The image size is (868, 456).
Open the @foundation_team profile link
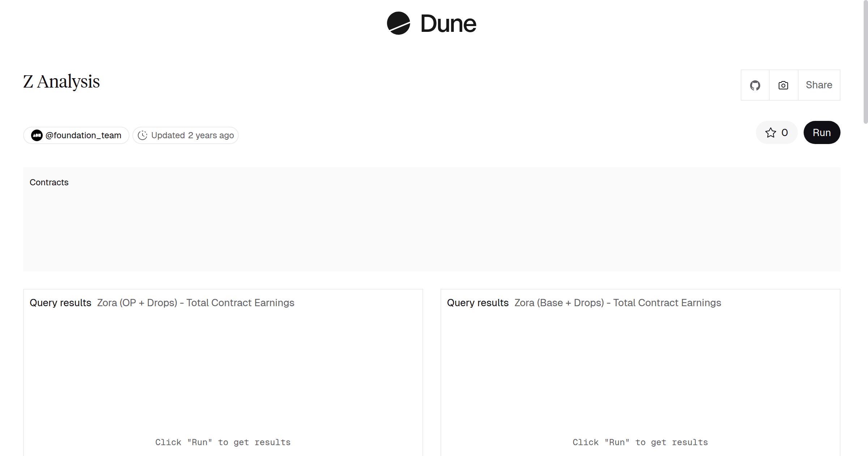[83, 135]
